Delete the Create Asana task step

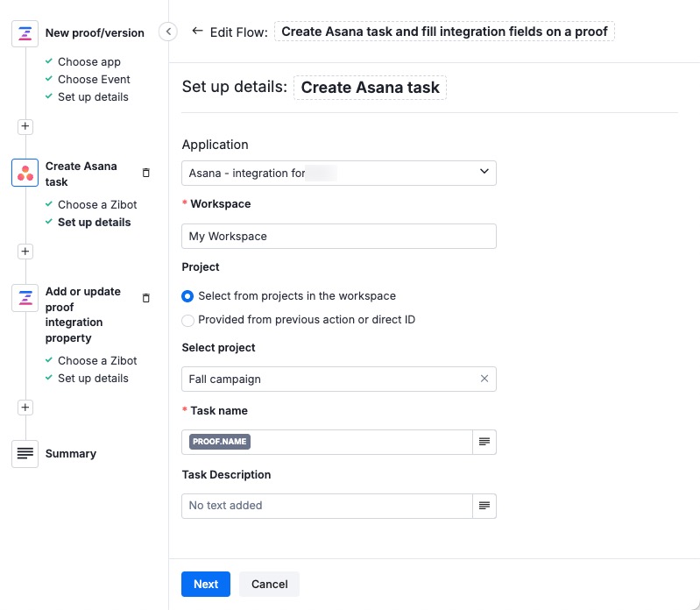[146, 173]
